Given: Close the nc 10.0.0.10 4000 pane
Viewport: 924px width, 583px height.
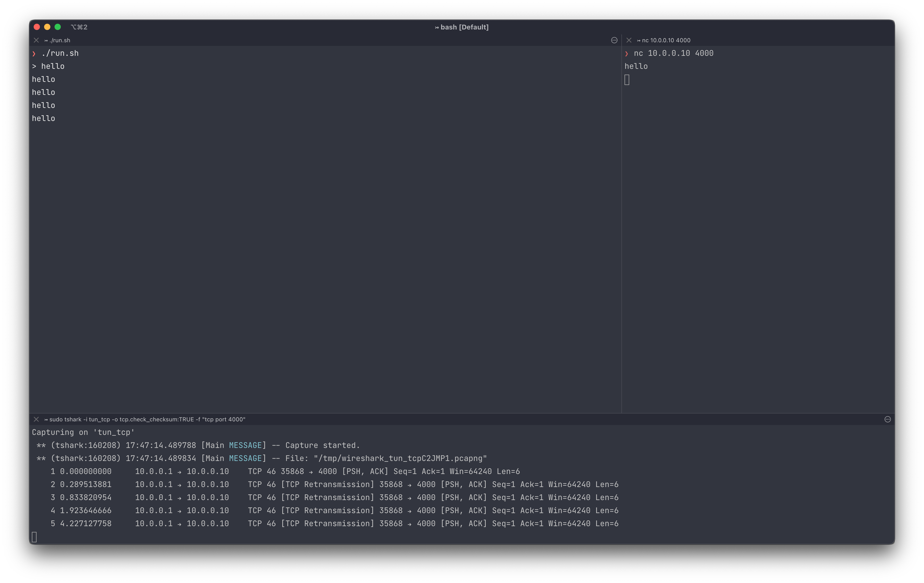Looking at the screenshot, I should (629, 40).
